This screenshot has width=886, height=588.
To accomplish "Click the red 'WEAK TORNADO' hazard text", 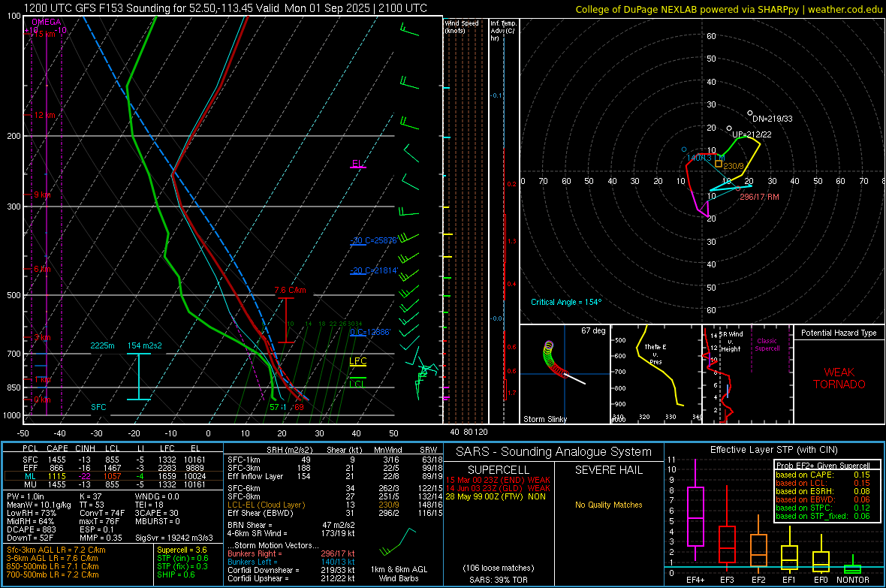I will pos(839,378).
